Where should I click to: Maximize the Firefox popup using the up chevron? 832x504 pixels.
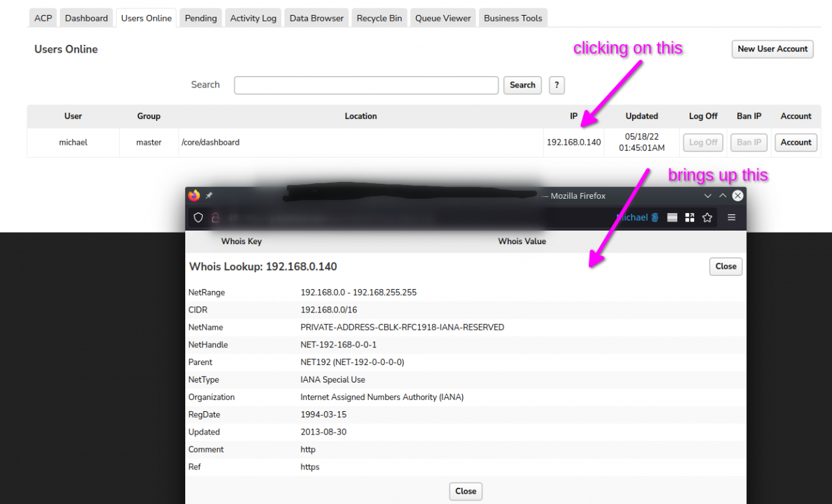coord(723,195)
